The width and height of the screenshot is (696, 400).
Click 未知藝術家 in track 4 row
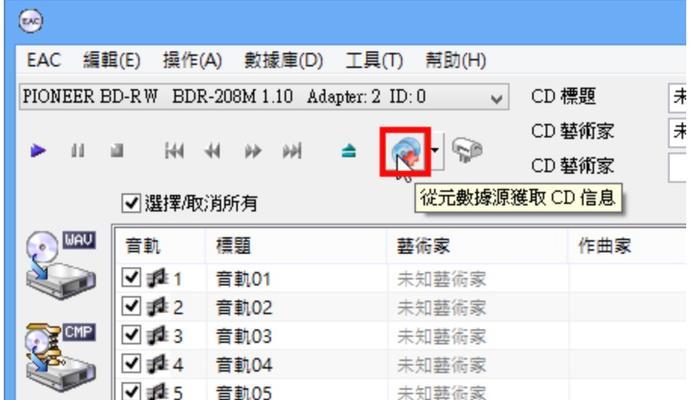click(441, 366)
